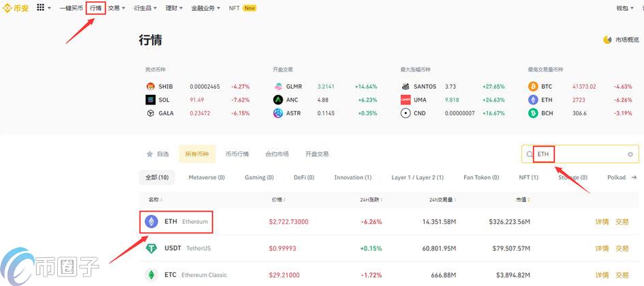Image resolution: width=644 pixels, height=286 pixels.
Task: Switch to the 合约市场 tab
Action: pyautogui.click(x=277, y=154)
